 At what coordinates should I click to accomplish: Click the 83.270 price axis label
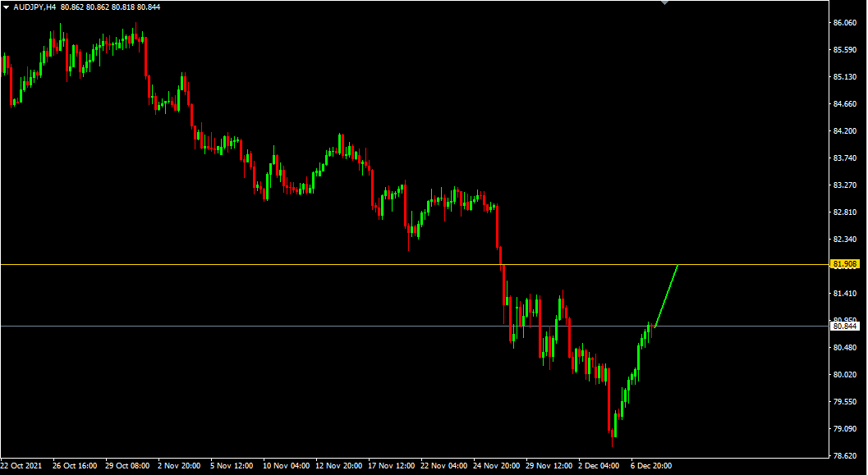[x=845, y=185]
